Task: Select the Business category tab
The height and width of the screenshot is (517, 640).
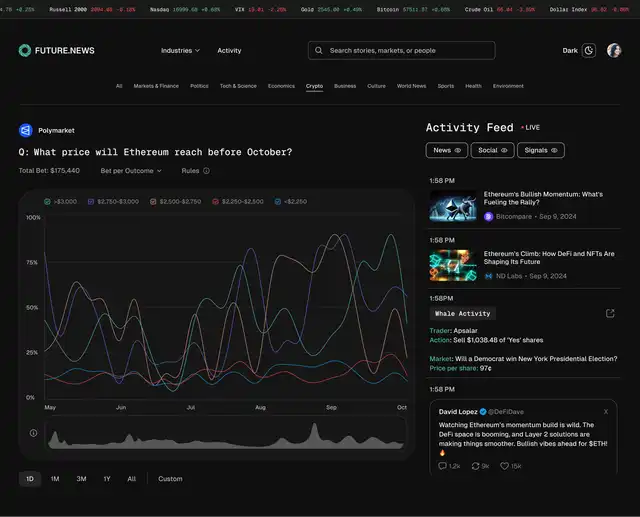Action: [x=345, y=86]
